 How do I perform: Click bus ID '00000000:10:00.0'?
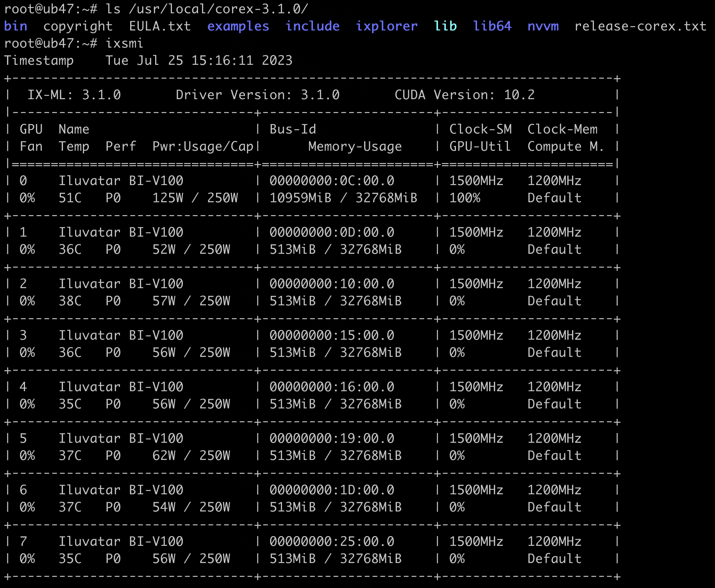[332, 284]
